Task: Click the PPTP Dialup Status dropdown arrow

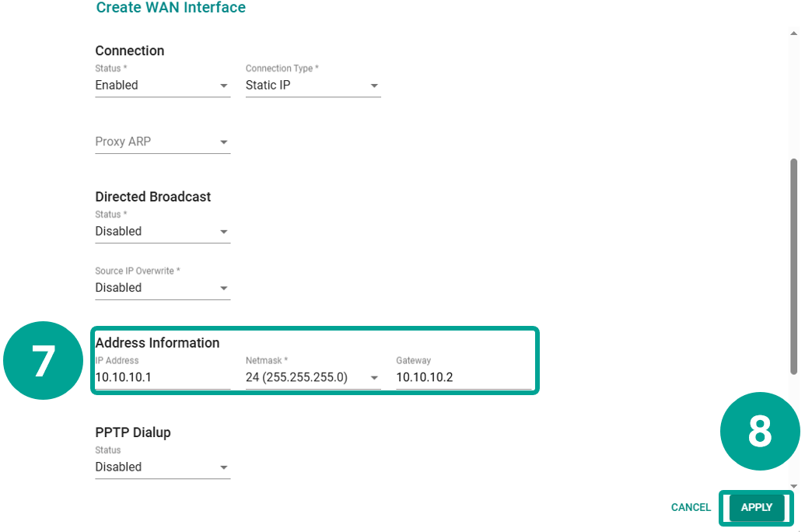Action: (224, 467)
